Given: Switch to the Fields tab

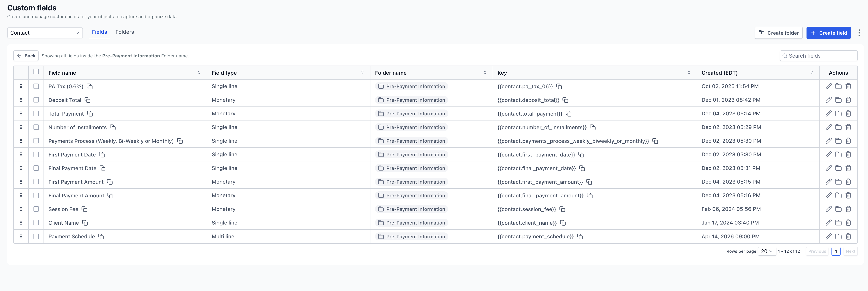Looking at the screenshot, I should [99, 32].
